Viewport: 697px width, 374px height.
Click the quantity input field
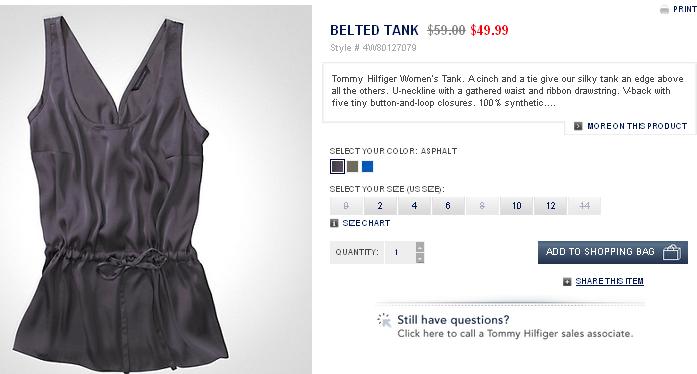[x=400, y=253]
